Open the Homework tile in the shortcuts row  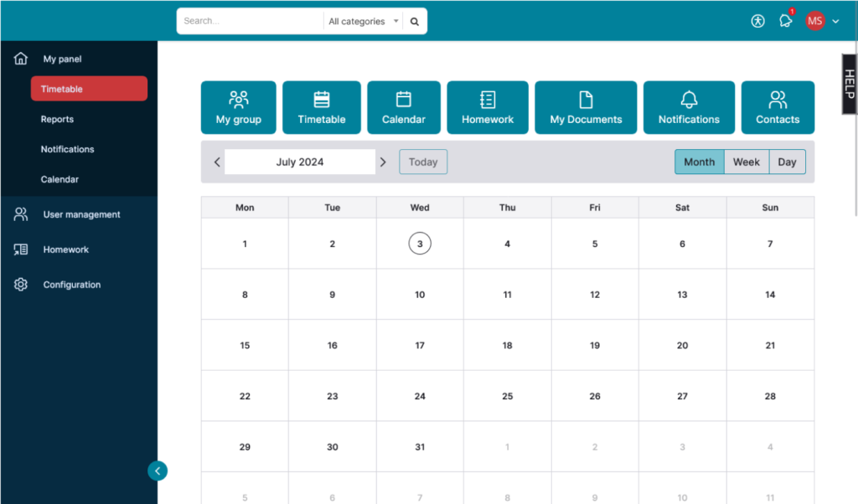tap(488, 108)
